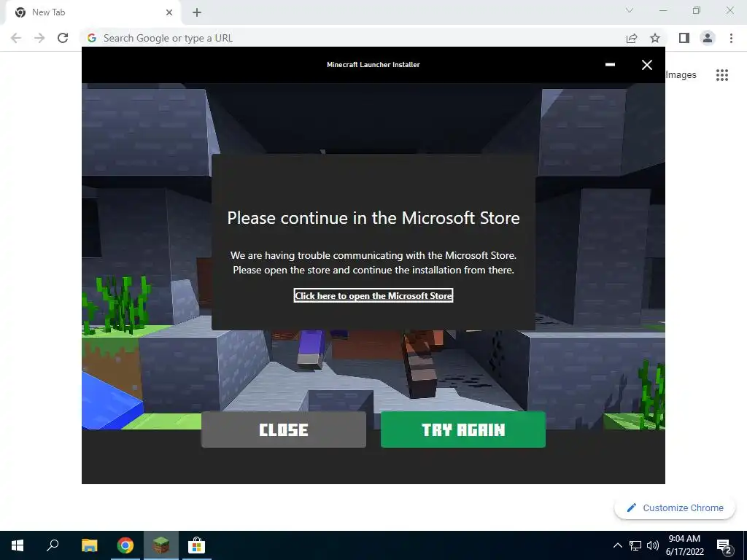Click Customize Chrome button
Screen dimensions: 747x560
pyautogui.click(x=675, y=508)
